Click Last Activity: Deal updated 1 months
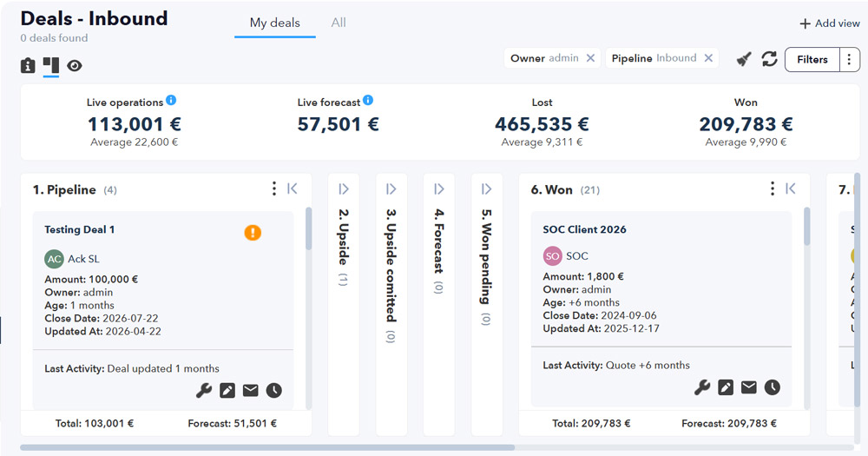Image resolution: width=868 pixels, height=456 pixels. coord(132,368)
